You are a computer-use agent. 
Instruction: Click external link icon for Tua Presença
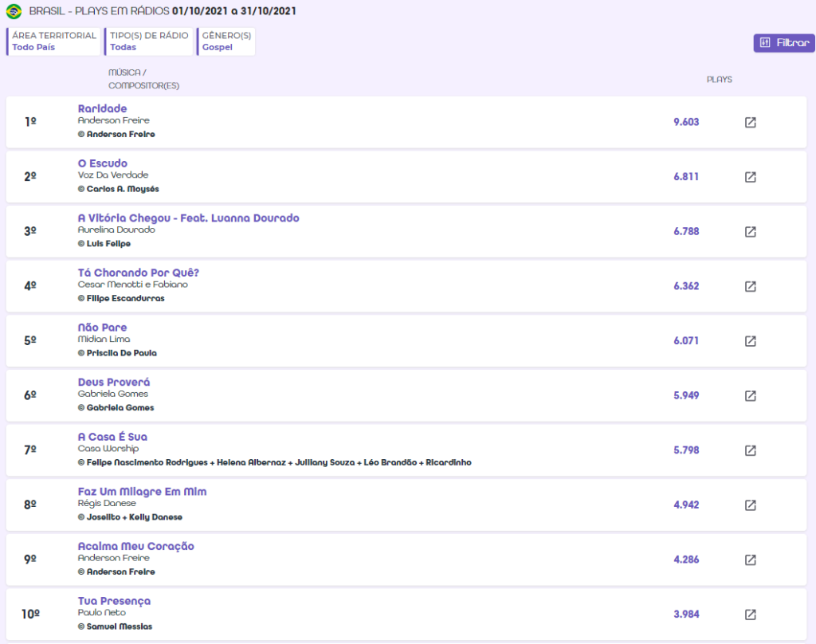[750, 615]
